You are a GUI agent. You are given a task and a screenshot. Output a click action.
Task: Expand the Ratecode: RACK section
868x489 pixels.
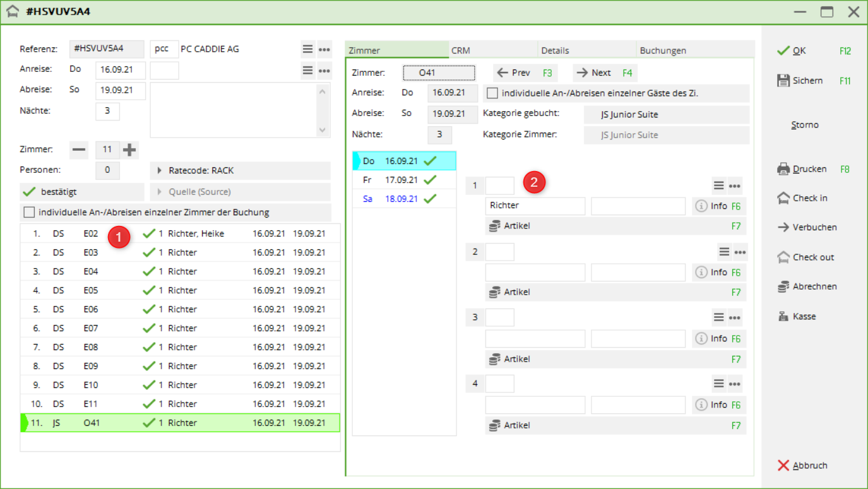click(240, 170)
